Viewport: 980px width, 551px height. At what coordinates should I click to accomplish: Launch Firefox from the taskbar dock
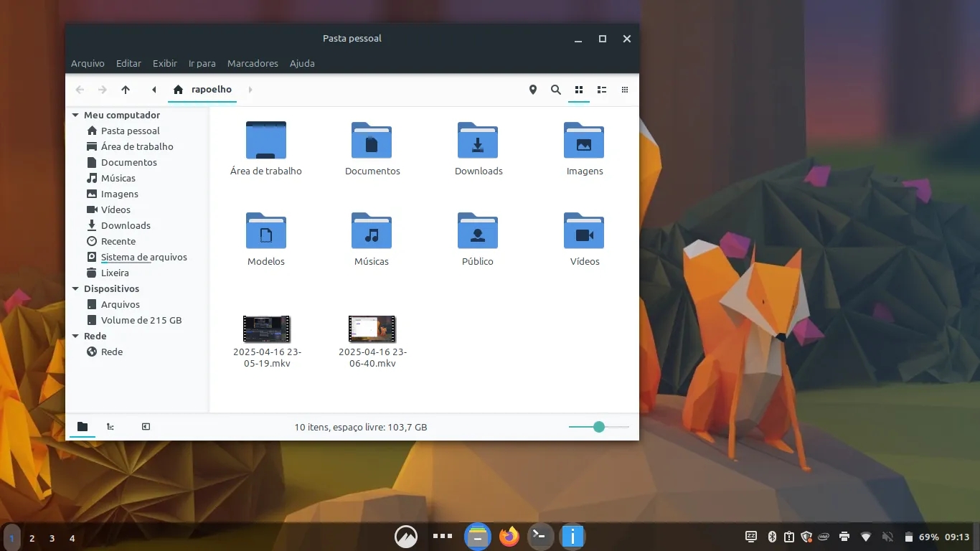[509, 536]
